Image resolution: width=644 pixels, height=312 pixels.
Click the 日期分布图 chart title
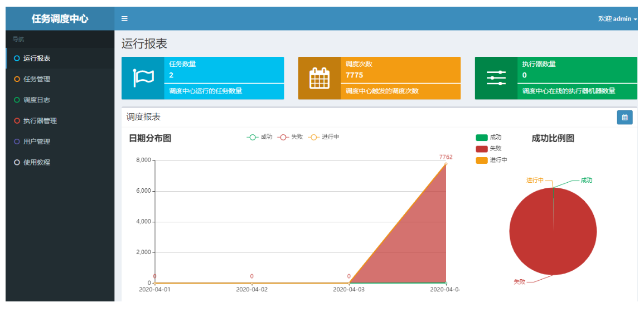[x=150, y=138]
